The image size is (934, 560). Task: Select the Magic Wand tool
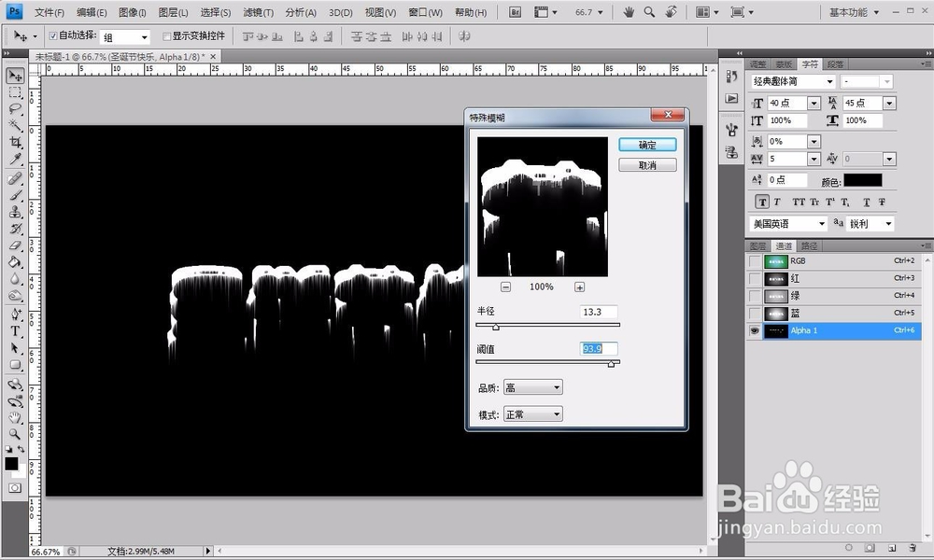coord(15,126)
